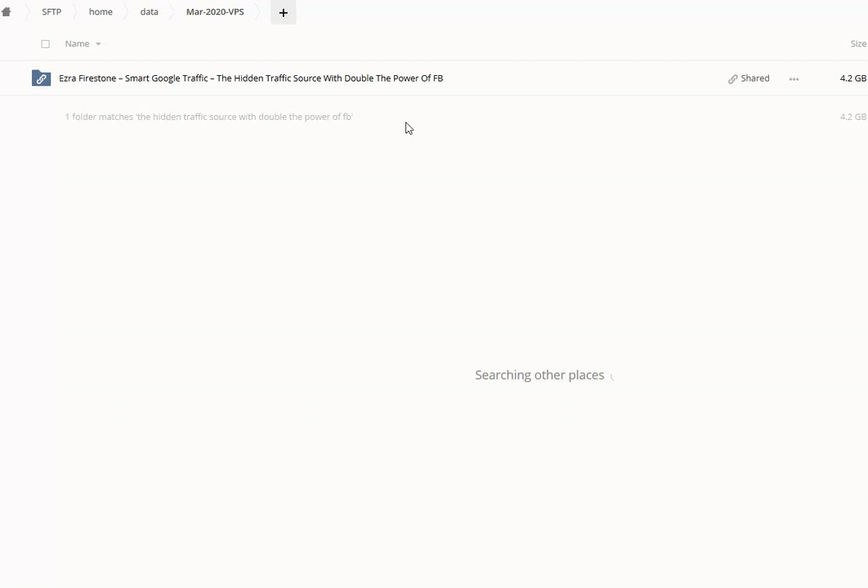Click the shared folder icon for Ezra Firestone
Image resolution: width=868 pixels, height=588 pixels.
[41, 78]
